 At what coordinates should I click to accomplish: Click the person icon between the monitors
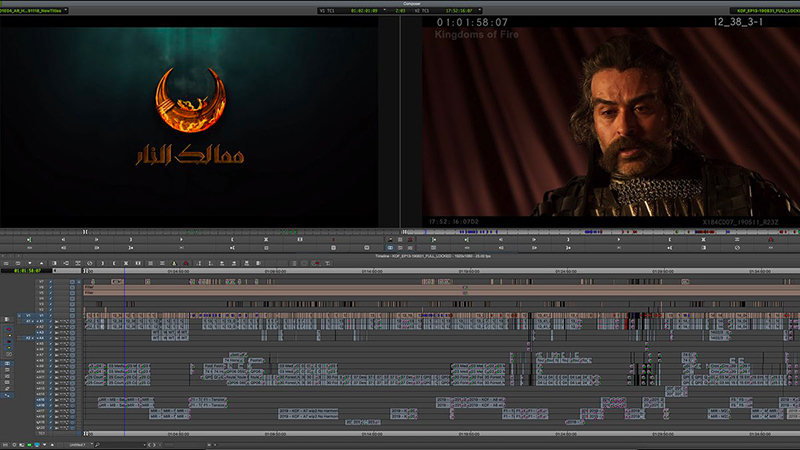[x=390, y=239]
